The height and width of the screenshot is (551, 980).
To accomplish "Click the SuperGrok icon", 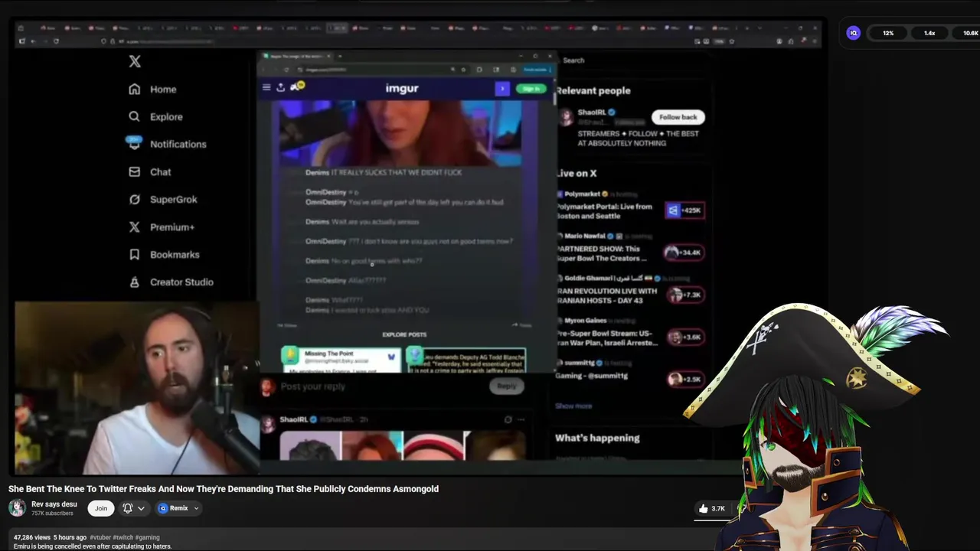I will pos(135,200).
